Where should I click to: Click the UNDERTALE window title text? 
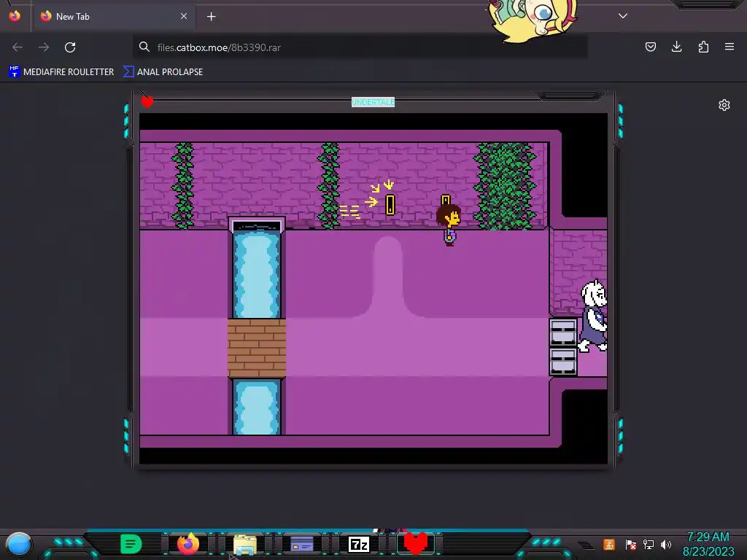373,102
